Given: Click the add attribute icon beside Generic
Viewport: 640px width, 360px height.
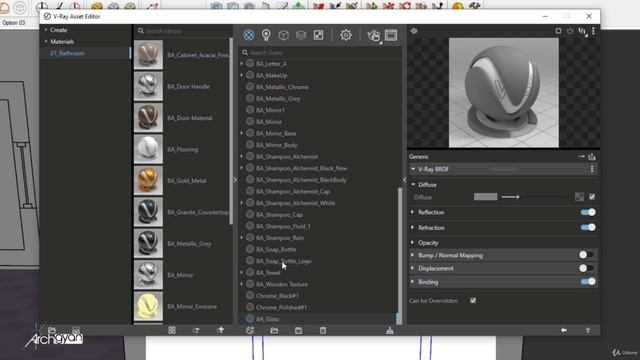Looking at the screenshot, I should (581, 156).
